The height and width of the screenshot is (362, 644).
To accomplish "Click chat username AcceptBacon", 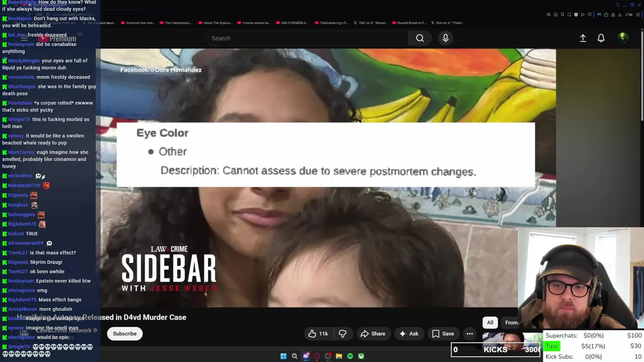I will click(x=23, y=309).
